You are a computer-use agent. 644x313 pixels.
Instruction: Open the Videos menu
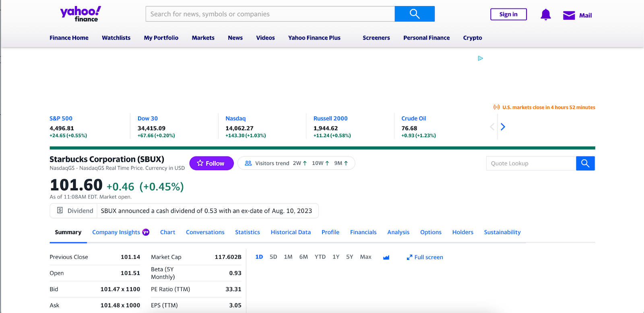coord(265,38)
